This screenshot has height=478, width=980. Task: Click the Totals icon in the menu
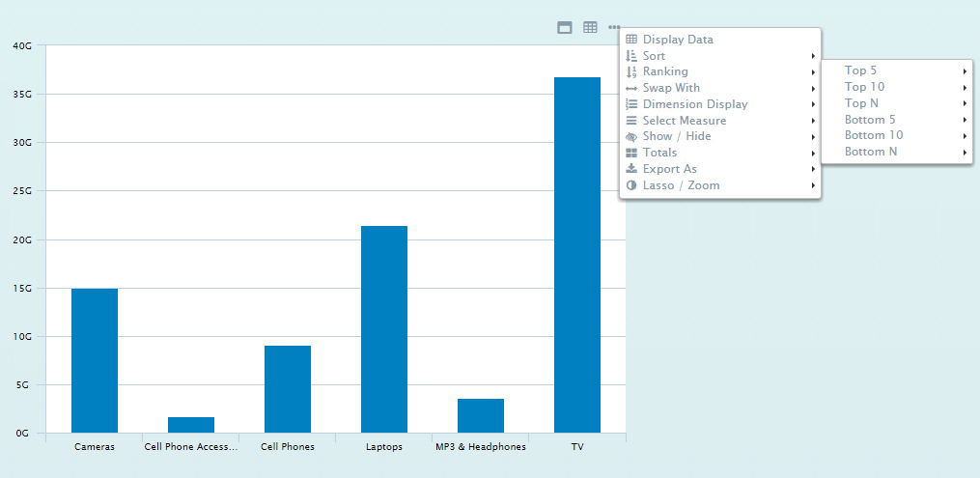coord(631,153)
